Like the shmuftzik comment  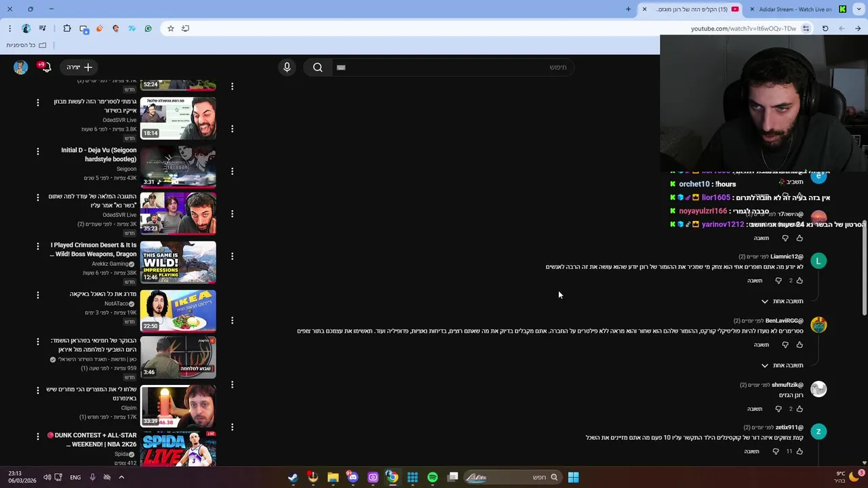tap(800, 409)
